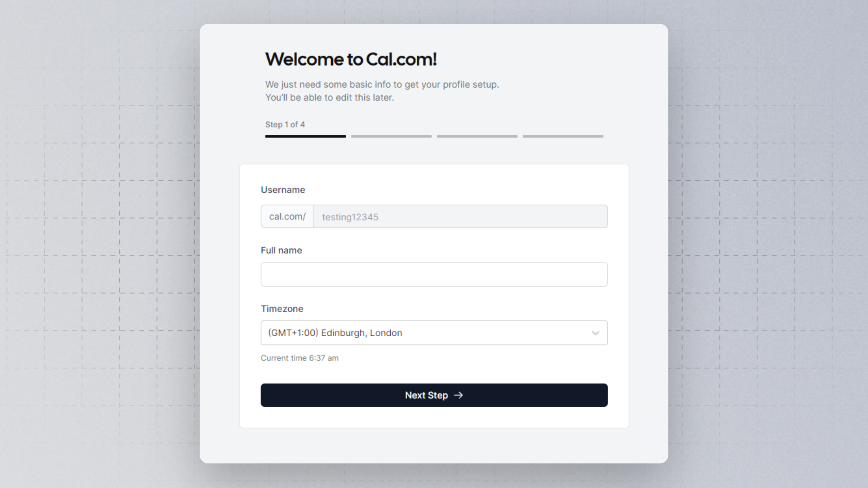Click the Step 1 of 4 indicator
This screenshot has height=488, width=868.
[x=285, y=125]
